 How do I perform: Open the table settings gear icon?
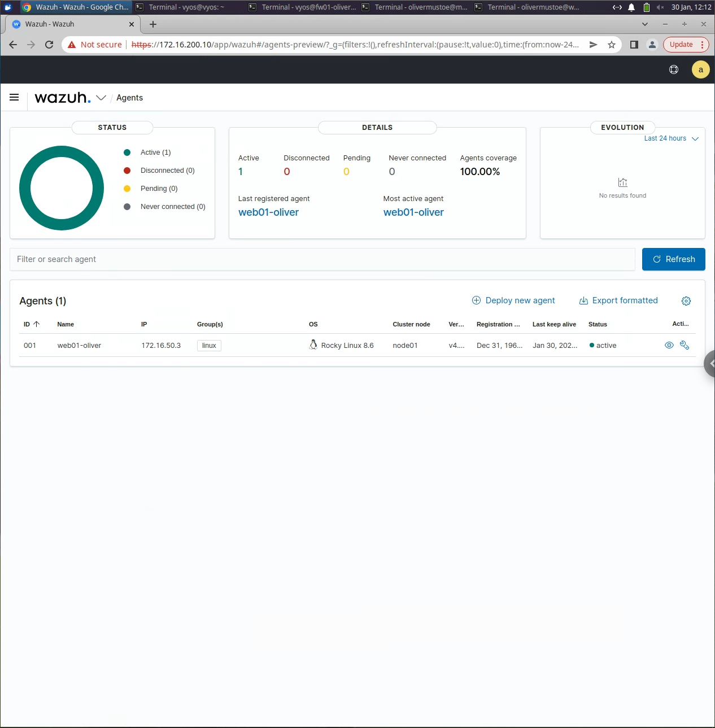click(x=686, y=301)
